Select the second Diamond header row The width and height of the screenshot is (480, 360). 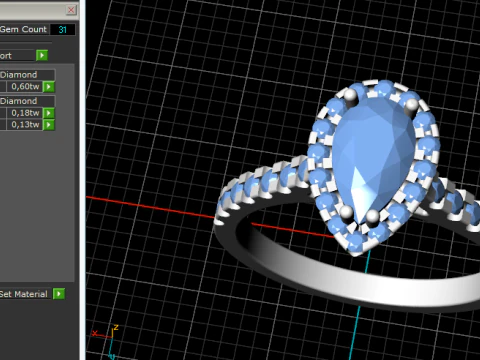[27, 101]
